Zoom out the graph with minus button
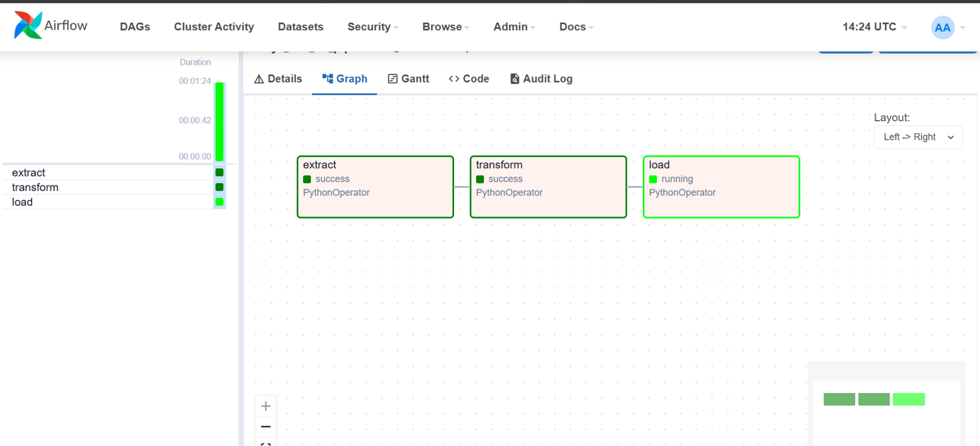980x446 pixels. pos(265,426)
